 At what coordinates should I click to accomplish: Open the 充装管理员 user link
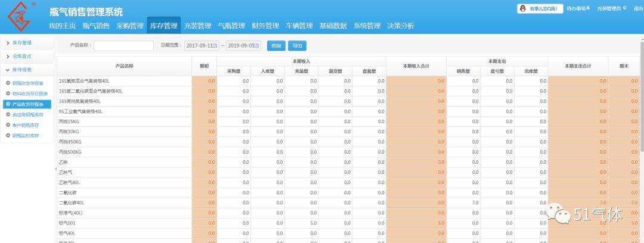point(609,8)
